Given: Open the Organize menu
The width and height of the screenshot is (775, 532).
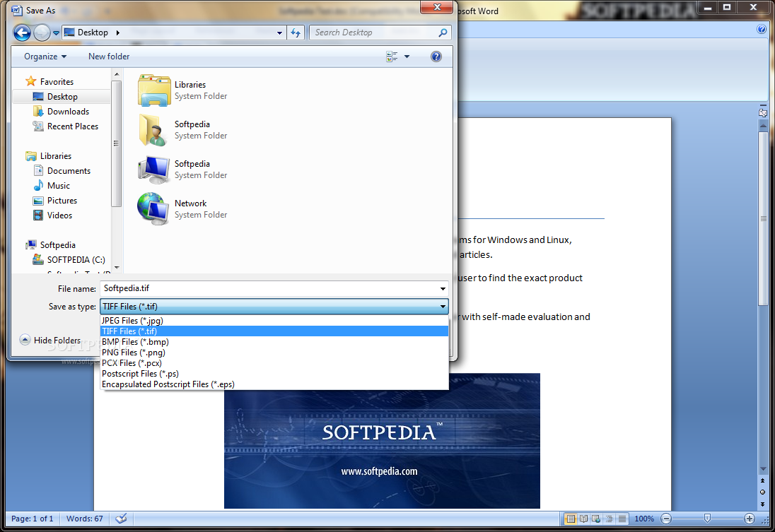Looking at the screenshot, I should click(45, 57).
